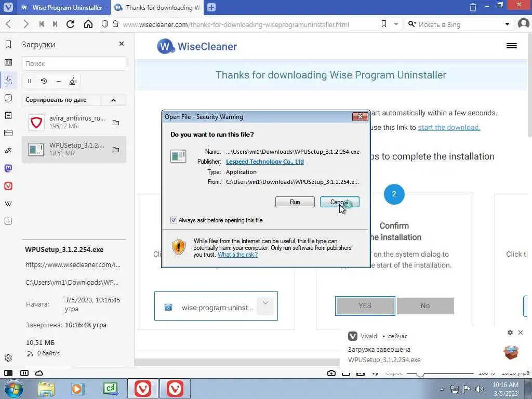Go forward with the browser forward arrow

click(x=26, y=24)
